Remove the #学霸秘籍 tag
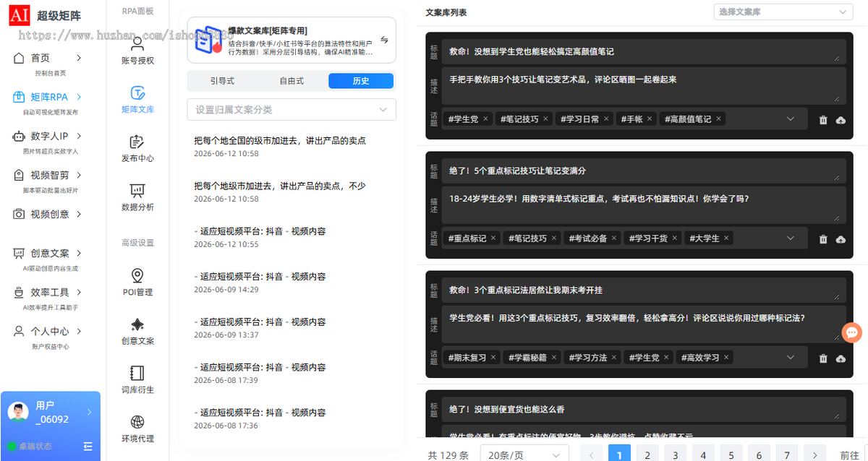868x461 pixels. (554, 357)
